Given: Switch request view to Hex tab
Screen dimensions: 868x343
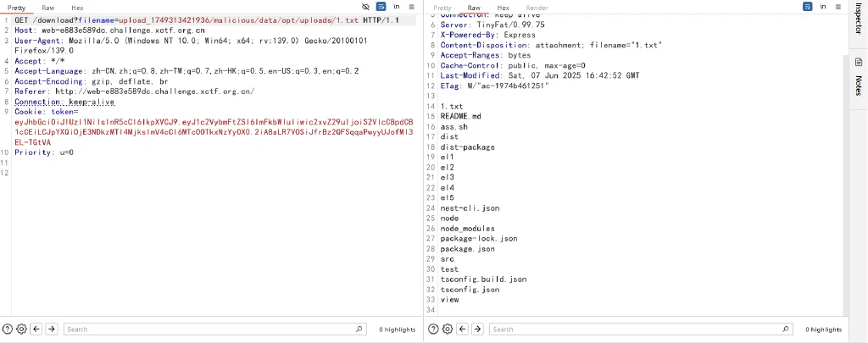Looking at the screenshot, I should click(77, 8).
